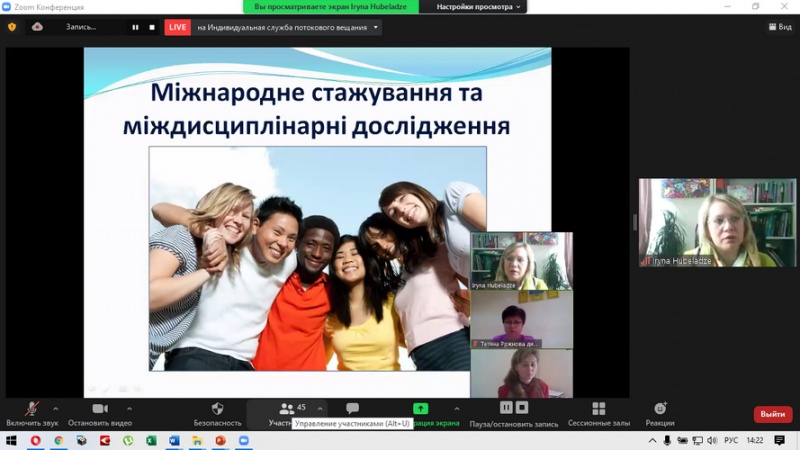Screen dimensions: 800x450
Task: Open the Реакции emoji icon
Action: click(x=660, y=409)
